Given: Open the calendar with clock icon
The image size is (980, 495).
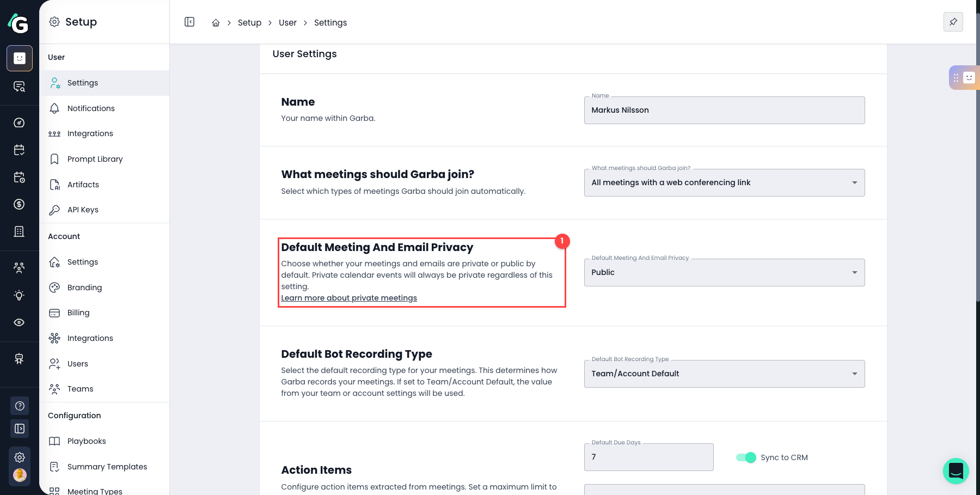Looking at the screenshot, I should click(19, 177).
